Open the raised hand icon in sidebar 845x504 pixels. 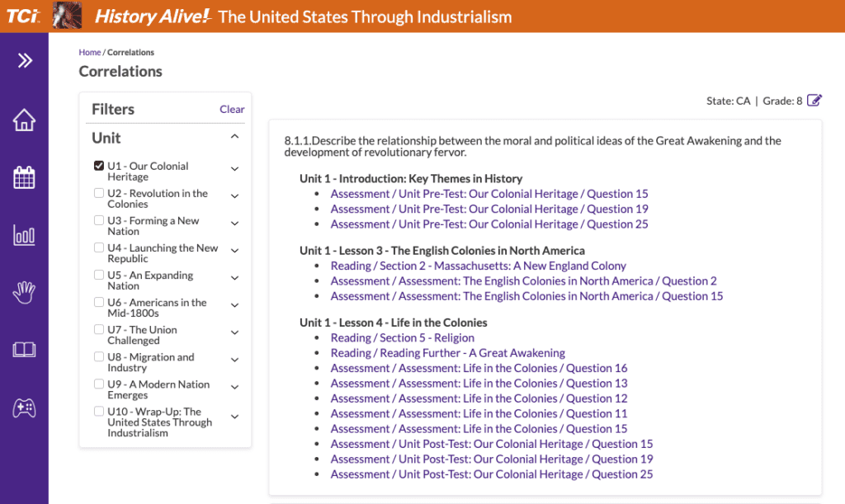pyautogui.click(x=24, y=292)
